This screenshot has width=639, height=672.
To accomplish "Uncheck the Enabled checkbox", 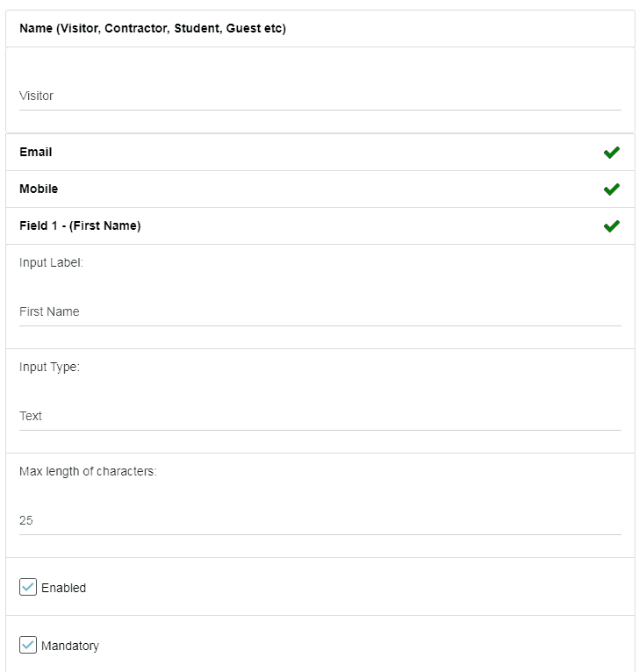I will (28, 587).
